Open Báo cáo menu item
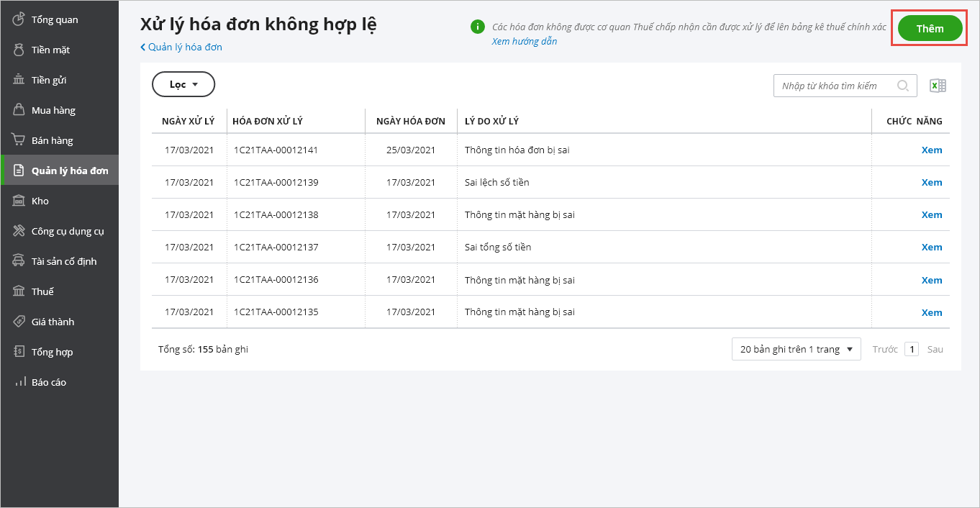The width and height of the screenshot is (980, 508). pyautogui.click(x=49, y=382)
